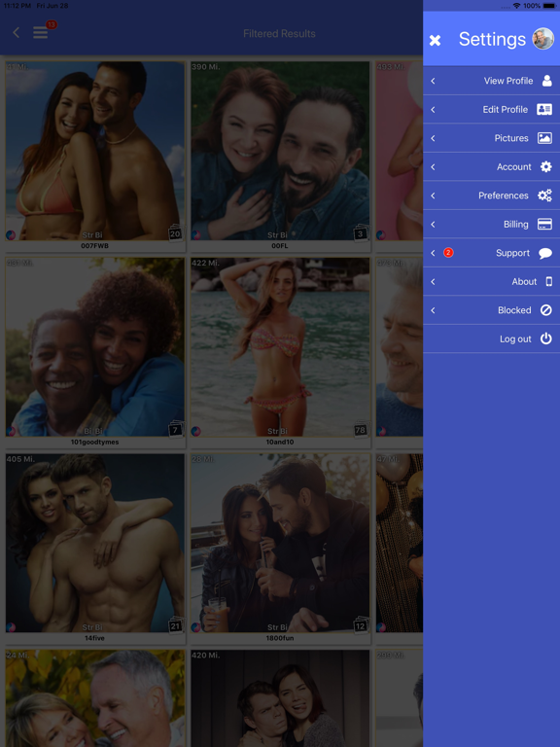The width and height of the screenshot is (560, 747).
Task: Click the About phone icon
Action: point(549,281)
